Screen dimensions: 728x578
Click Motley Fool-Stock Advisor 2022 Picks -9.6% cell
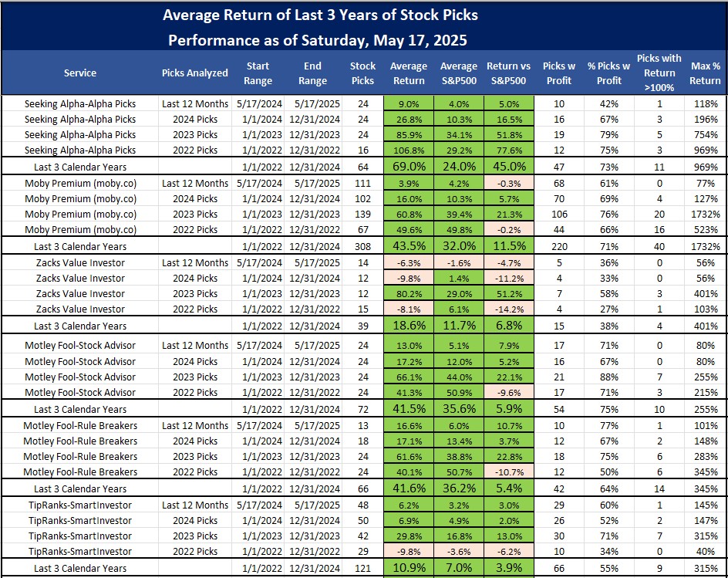[x=509, y=393]
